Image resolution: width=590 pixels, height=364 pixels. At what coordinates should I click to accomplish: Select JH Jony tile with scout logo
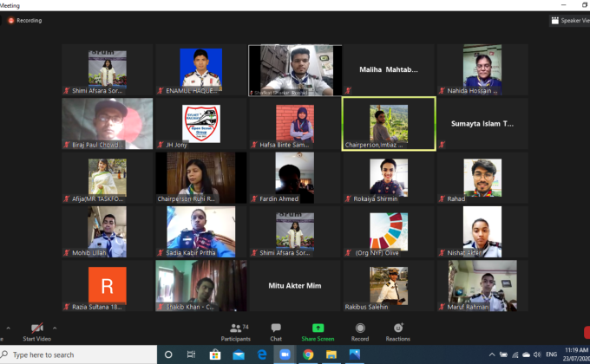(201, 124)
